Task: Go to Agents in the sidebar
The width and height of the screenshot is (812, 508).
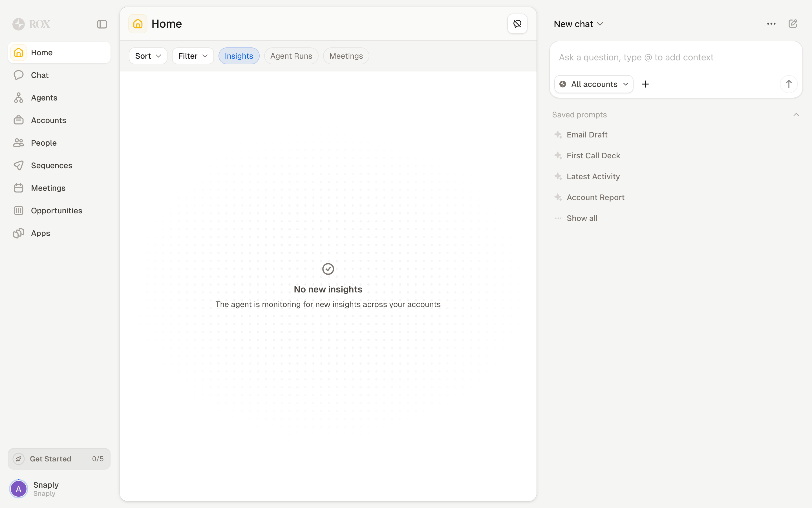Action: click(x=59, y=98)
